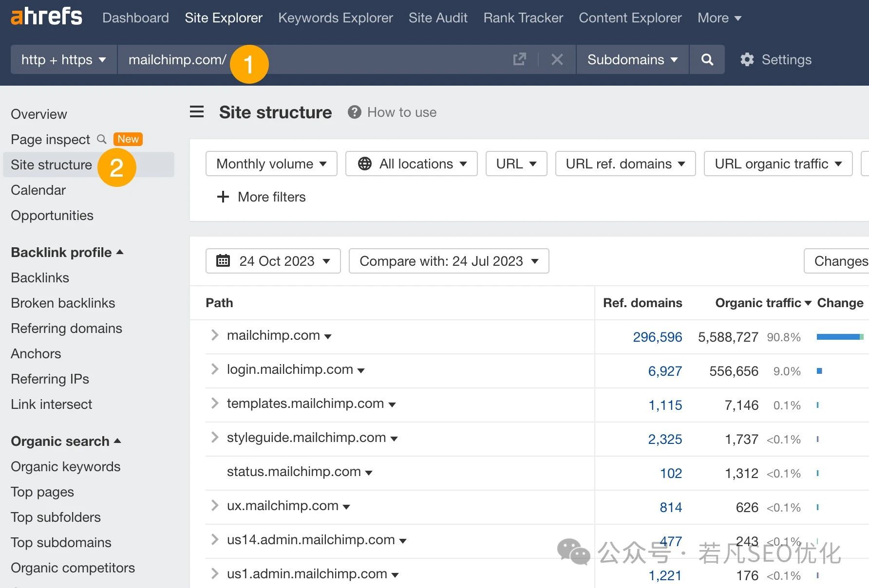Open URL in new tab icon
Viewport: 869px width, 588px height.
point(520,59)
